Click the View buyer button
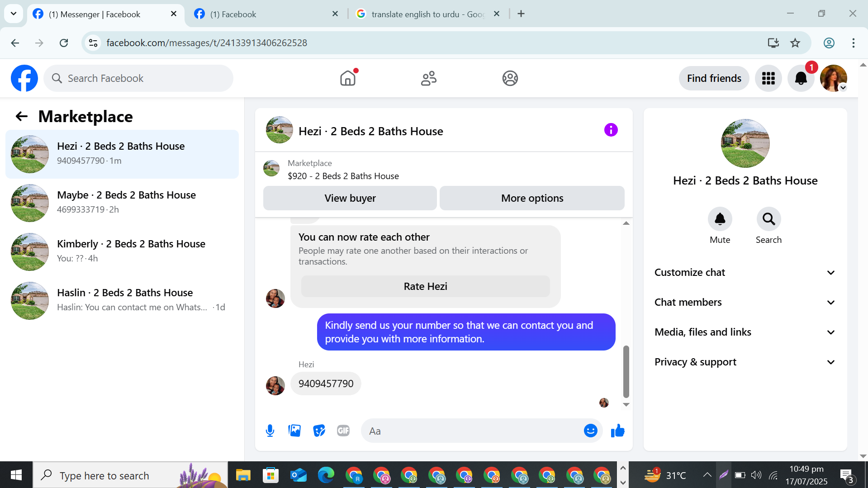The image size is (868, 488). point(350,198)
